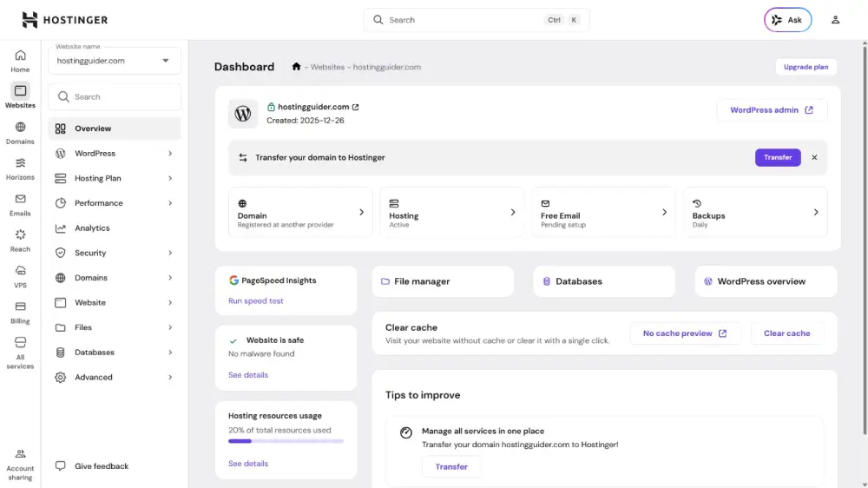Expand the Hosting Plan sidebar section
The width and height of the screenshot is (868, 488).
(114, 178)
